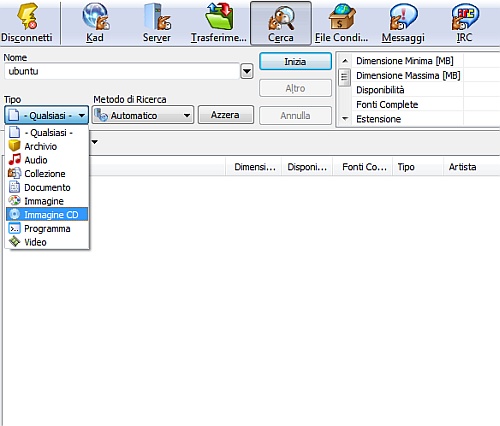Pick Video from the Tipo list
Screen dimensions: 500x426
tap(47, 242)
